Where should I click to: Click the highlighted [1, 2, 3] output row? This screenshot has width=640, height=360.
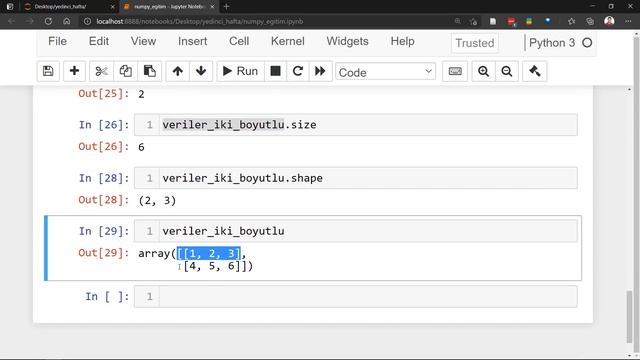209,253
